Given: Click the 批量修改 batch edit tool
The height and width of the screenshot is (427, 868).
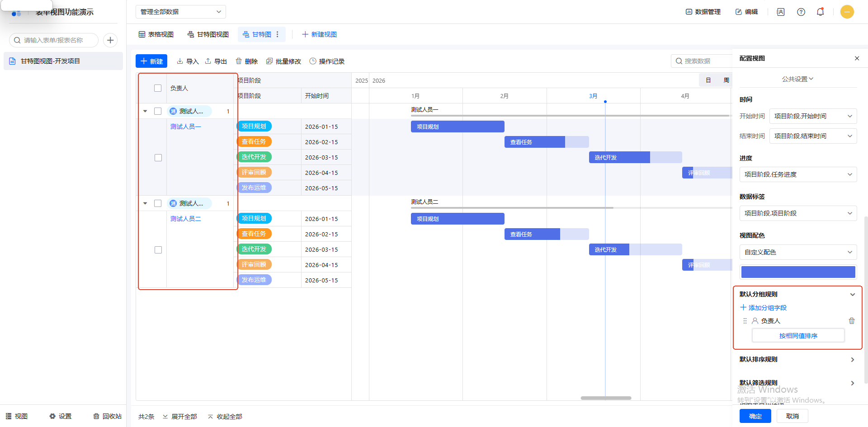Looking at the screenshot, I should (283, 61).
